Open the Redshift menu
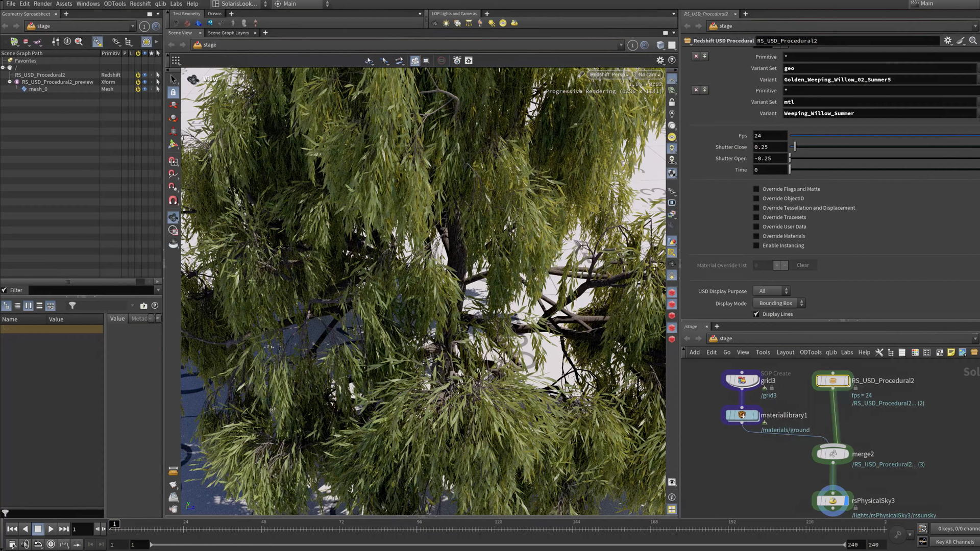The height and width of the screenshot is (551, 980). coord(140,4)
